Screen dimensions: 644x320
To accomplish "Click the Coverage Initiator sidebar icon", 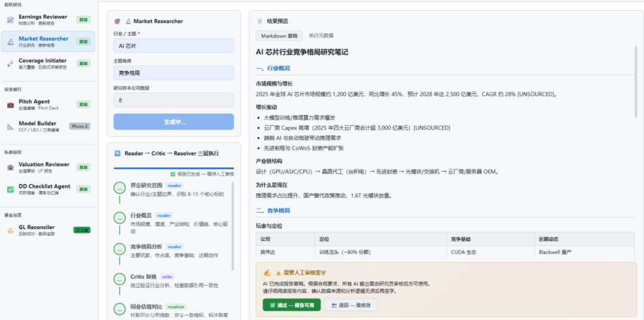I will 10,63.
